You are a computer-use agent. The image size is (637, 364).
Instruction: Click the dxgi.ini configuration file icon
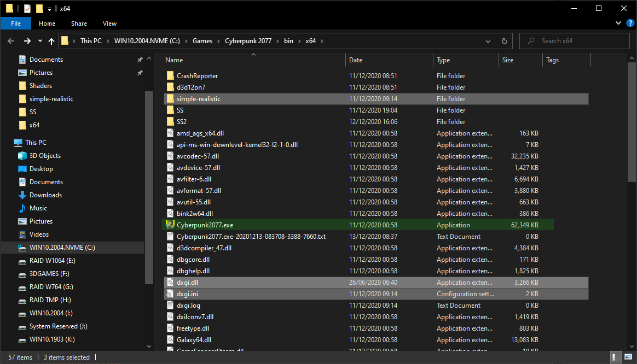point(170,294)
